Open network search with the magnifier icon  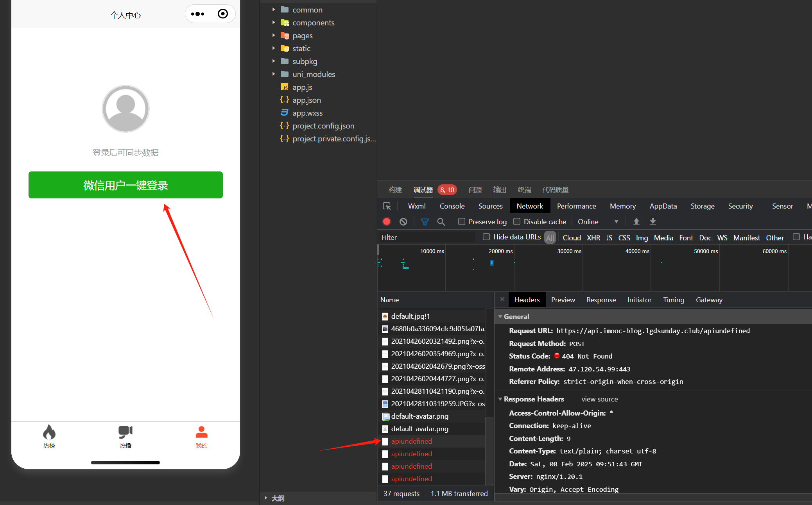tap(441, 221)
